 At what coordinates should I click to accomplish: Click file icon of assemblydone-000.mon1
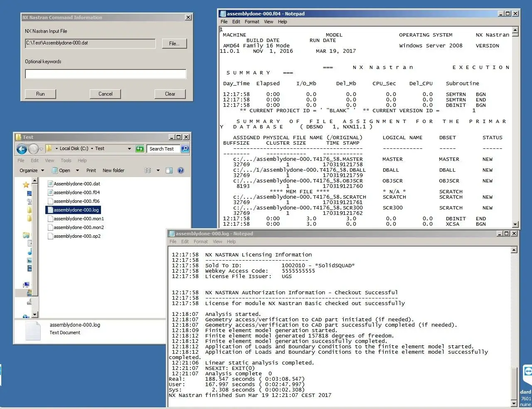click(50, 219)
